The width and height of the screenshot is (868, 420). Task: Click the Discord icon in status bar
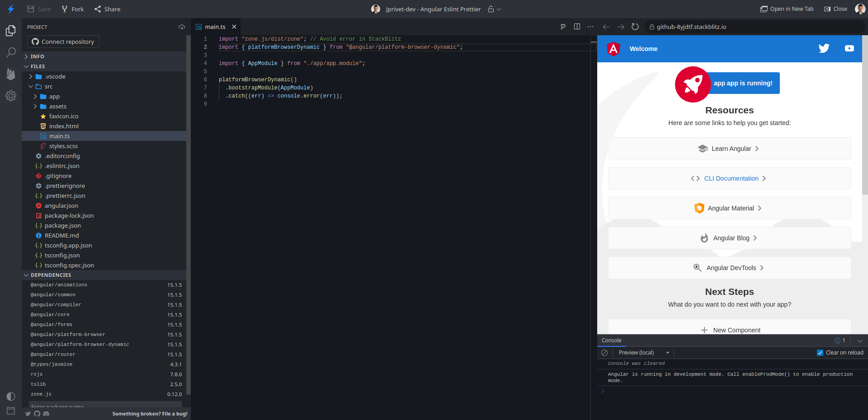(46, 414)
